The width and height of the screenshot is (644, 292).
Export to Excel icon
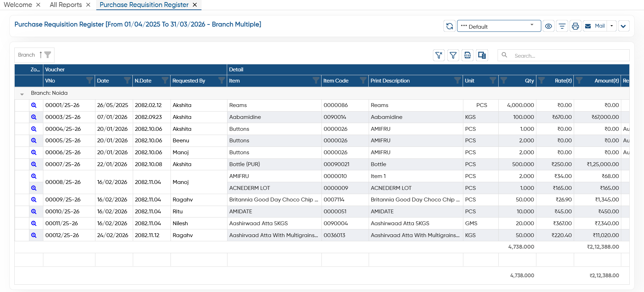[468, 55]
